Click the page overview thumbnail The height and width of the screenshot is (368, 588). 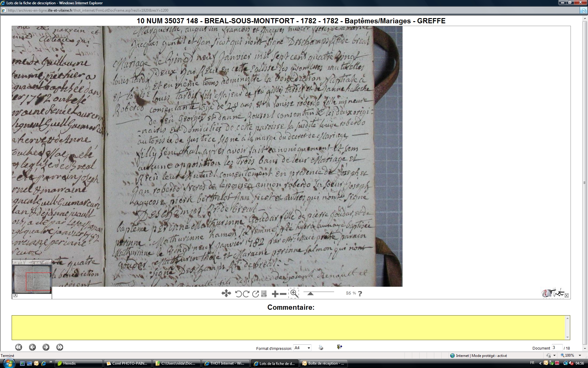pos(32,278)
